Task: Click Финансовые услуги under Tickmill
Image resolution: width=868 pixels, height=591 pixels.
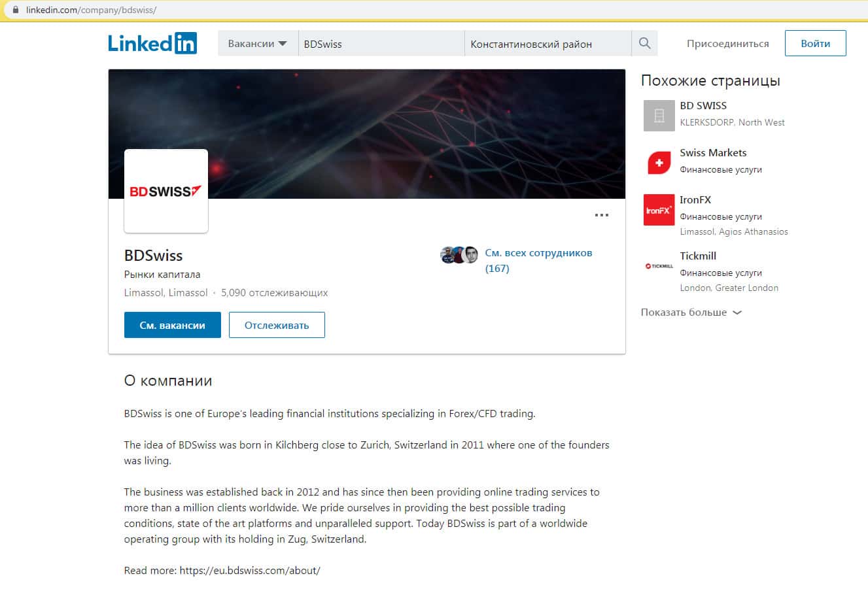Action: click(x=721, y=273)
